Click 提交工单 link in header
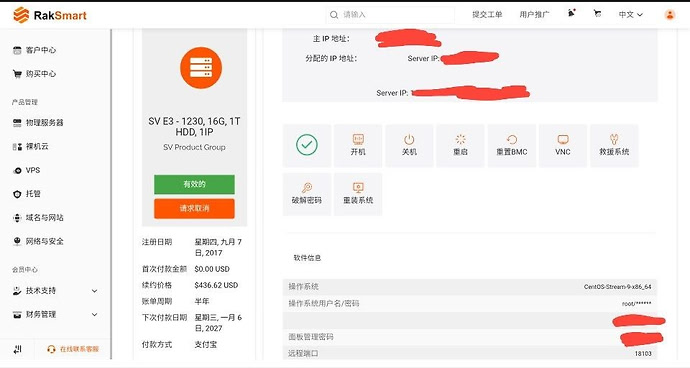The image size is (690, 368). [x=487, y=15]
